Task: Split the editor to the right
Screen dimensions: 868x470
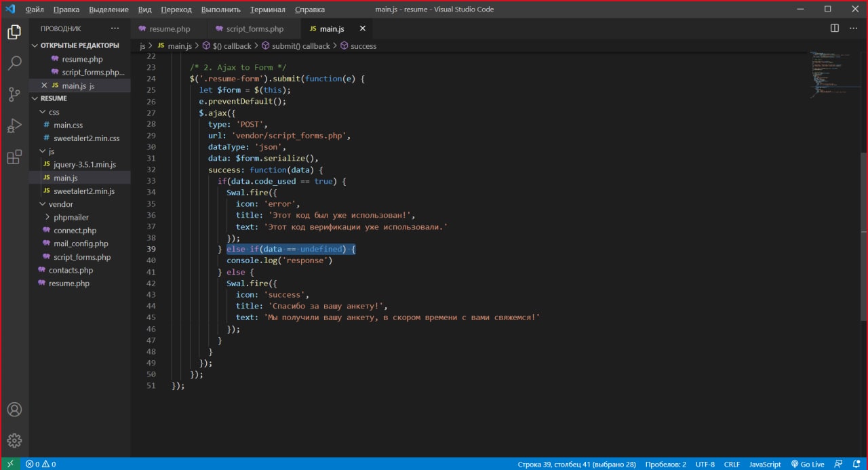Action: coord(835,28)
